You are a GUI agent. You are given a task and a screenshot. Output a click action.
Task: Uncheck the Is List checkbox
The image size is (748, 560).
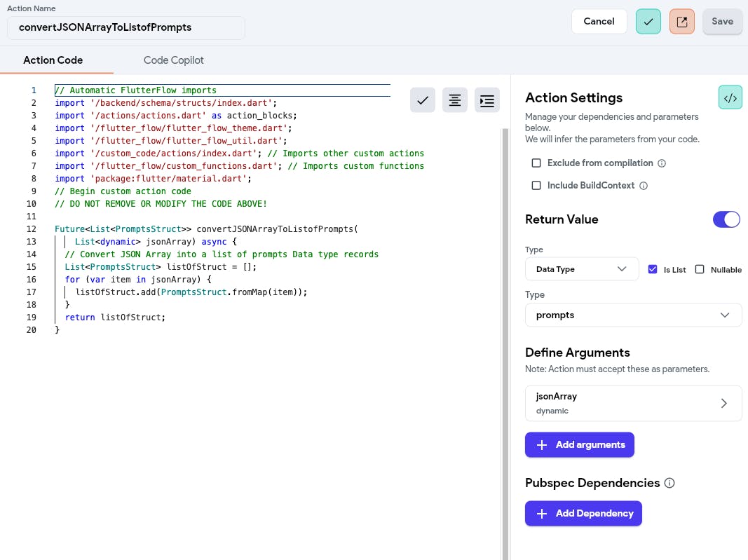click(x=653, y=269)
